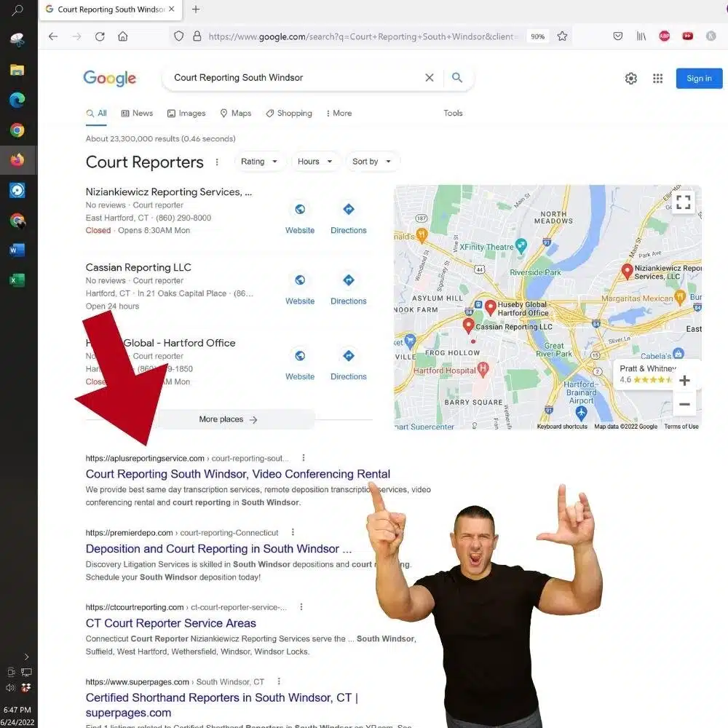Clear the Google search box text
This screenshot has width=728, height=728.
430,78
